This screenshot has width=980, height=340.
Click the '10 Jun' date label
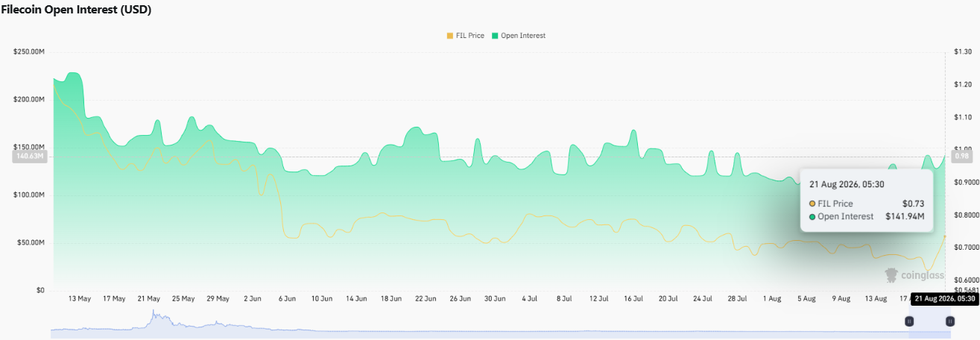coord(321,298)
